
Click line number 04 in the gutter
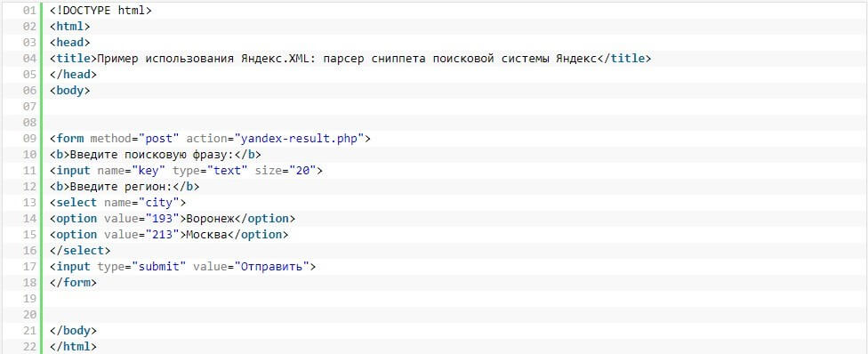pyautogui.click(x=30, y=59)
